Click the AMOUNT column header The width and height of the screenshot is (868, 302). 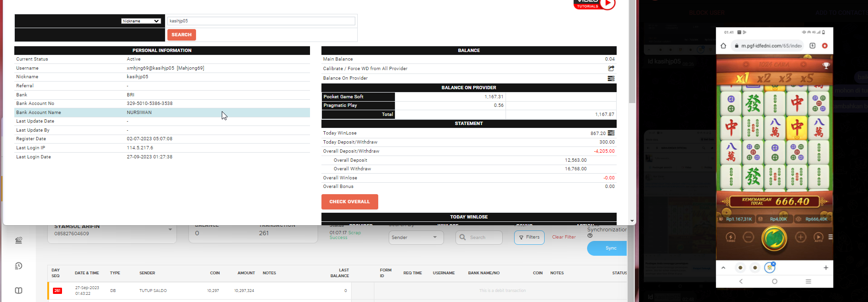point(246,273)
